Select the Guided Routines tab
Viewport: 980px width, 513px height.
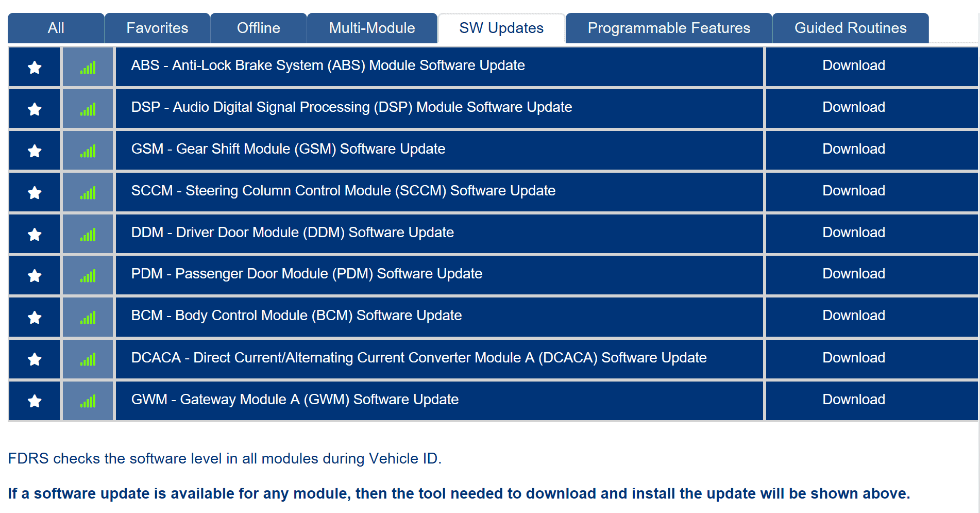pyautogui.click(x=850, y=28)
